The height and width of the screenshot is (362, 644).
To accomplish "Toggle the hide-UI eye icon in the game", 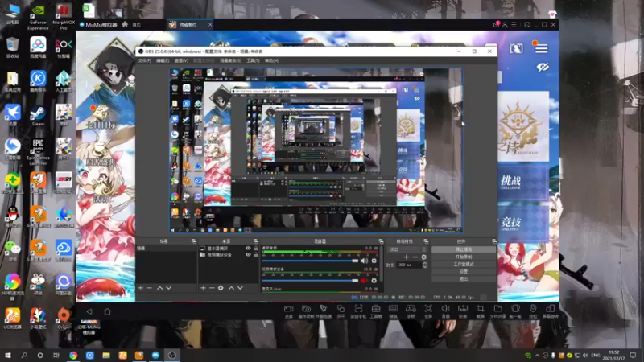I will tap(543, 67).
